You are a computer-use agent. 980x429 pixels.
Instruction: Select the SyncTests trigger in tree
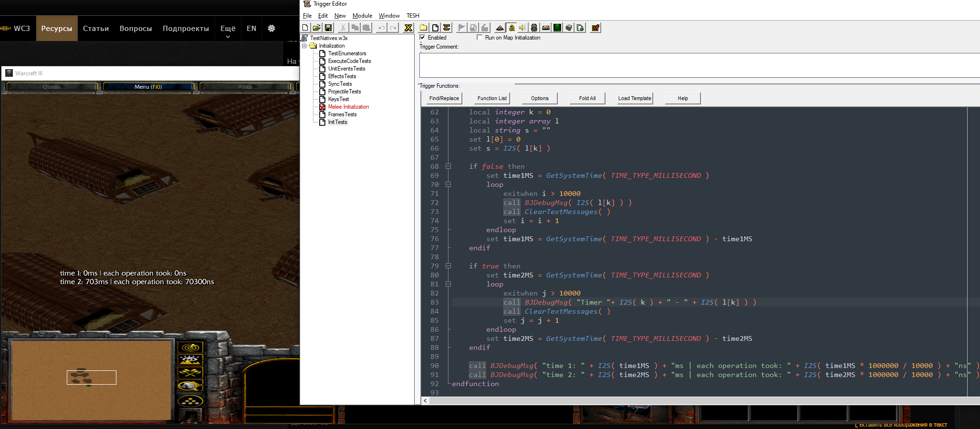point(340,84)
